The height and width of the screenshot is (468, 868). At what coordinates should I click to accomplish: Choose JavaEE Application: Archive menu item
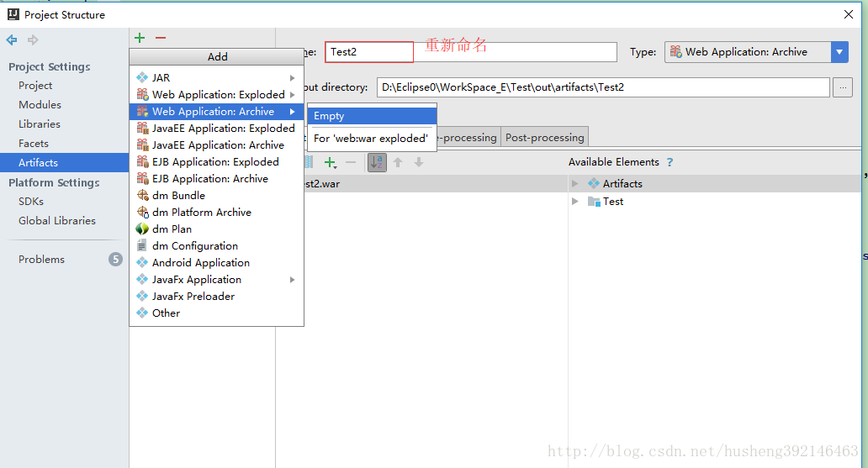[216, 145]
